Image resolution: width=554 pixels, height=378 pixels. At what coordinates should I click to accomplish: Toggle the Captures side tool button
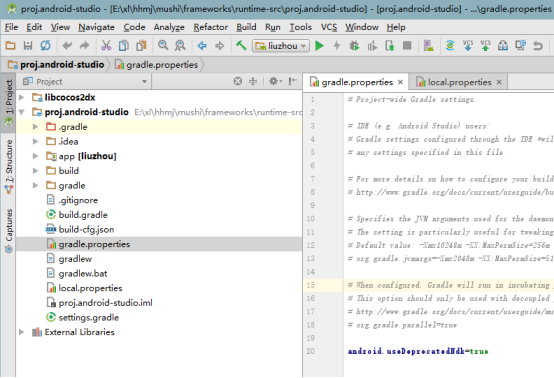tap(8, 231)
